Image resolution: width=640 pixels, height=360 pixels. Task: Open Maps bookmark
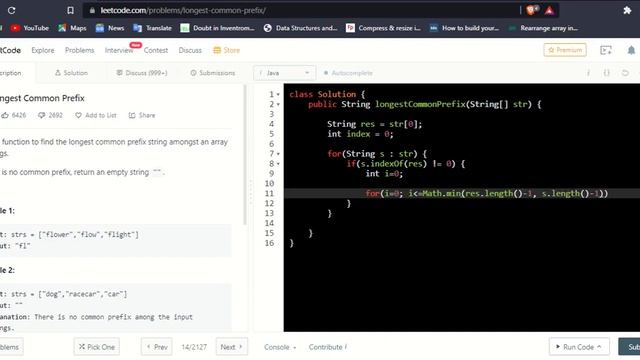click(x=72, y=28)
